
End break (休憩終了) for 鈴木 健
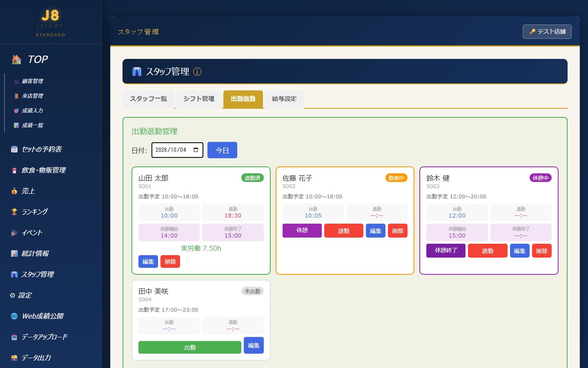[446, 251]
